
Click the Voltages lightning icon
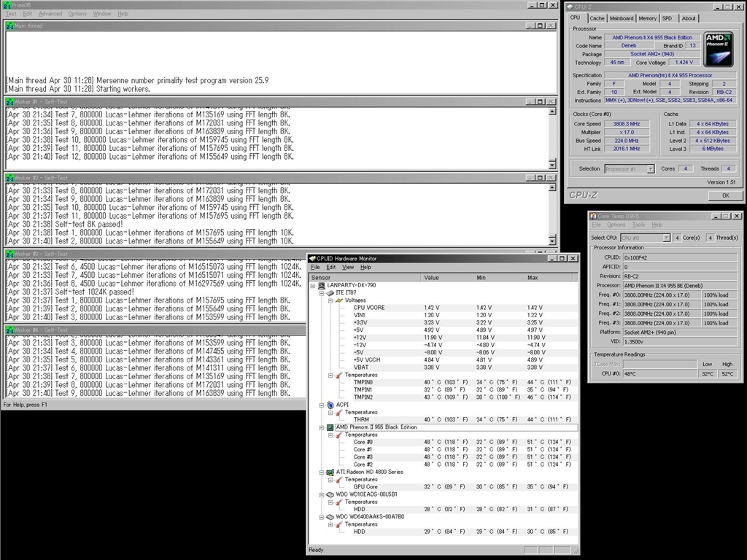338,300
